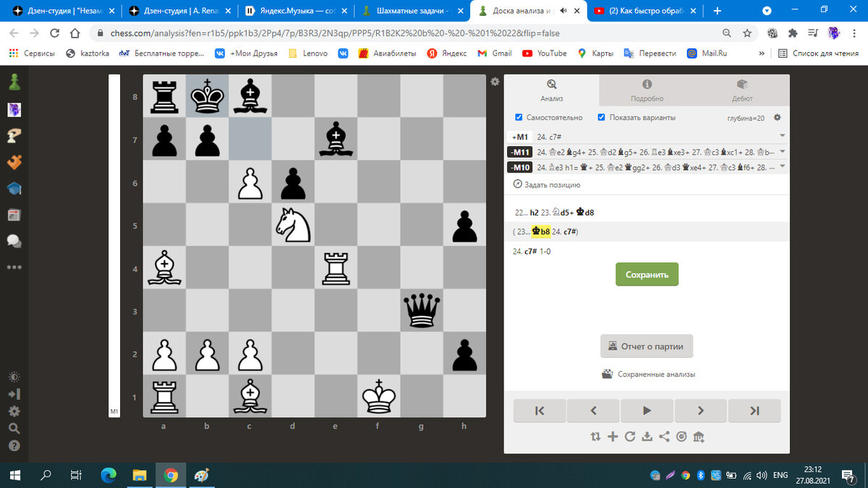This screenshot has width=868, height=488.
Task: Open Chrome three-dot menu
Action: (x=856, y=33)
